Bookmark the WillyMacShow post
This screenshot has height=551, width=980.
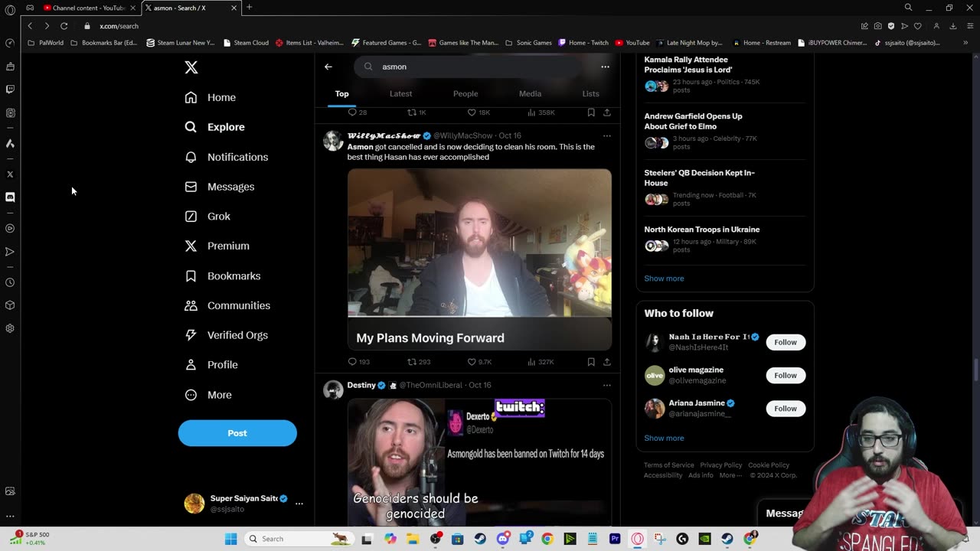(591, 362)
